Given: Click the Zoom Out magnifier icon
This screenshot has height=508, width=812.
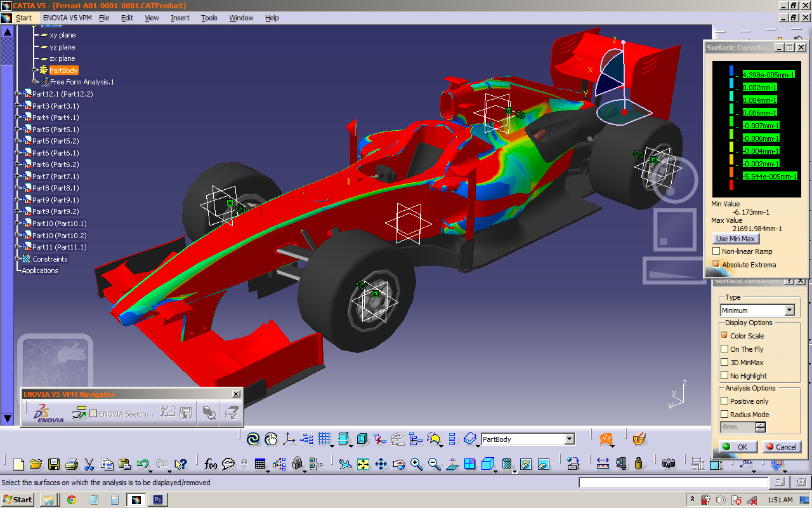Looking at the screenshot, I should click(434, 464).
